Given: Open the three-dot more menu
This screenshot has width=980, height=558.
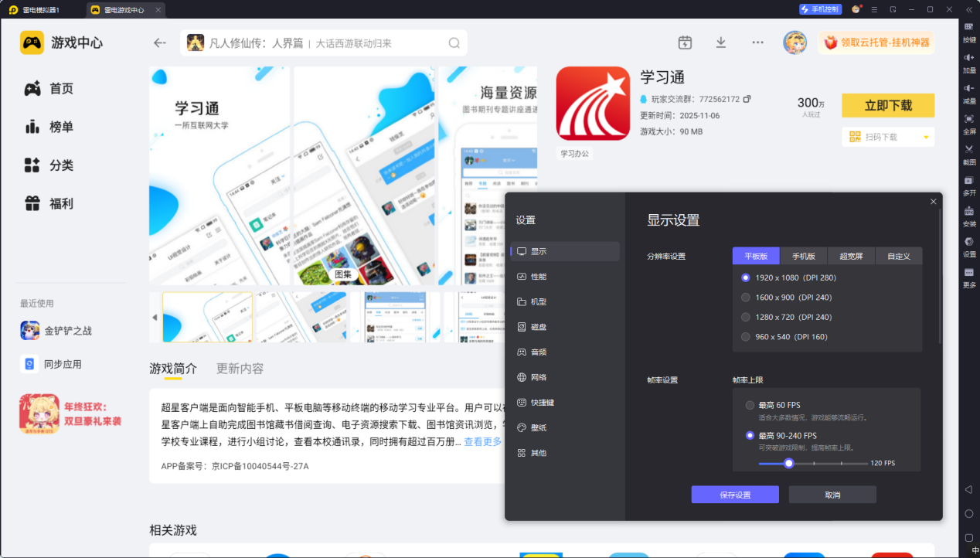Looking at the screenshot, I should coord(757,43).
